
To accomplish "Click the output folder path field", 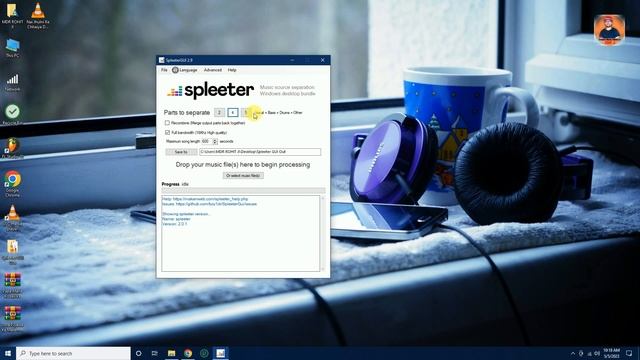I will [260, 152].
